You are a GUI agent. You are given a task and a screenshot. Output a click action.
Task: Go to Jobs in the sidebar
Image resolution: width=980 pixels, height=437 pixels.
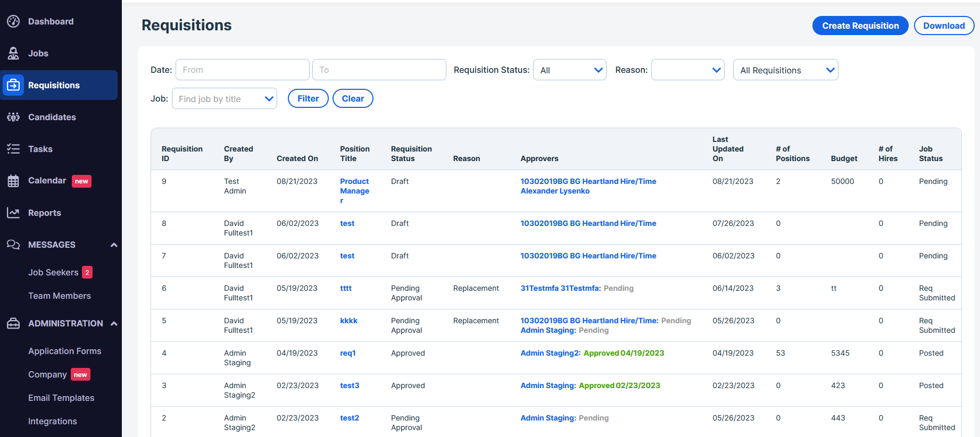click(38, 53)
